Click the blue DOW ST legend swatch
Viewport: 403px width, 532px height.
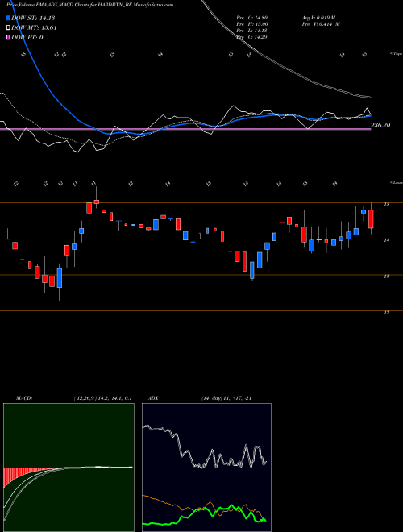click(x=9, y=19)
